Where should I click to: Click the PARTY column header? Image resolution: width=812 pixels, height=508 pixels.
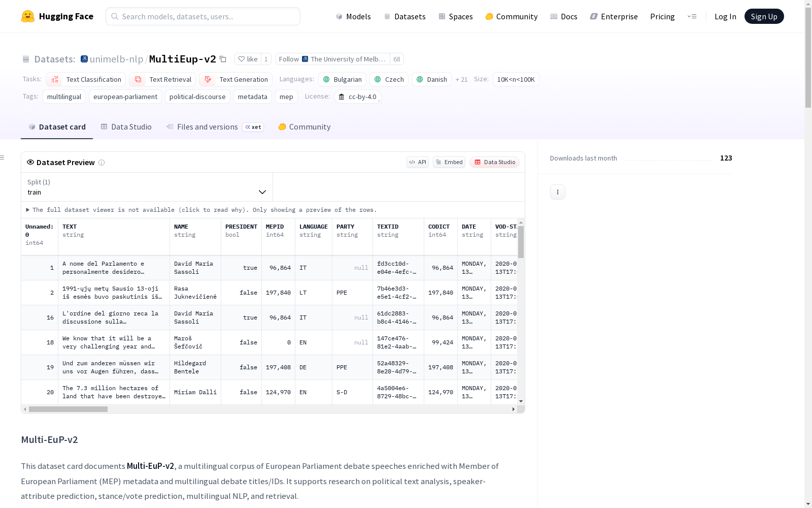click(x=352, y=236)
